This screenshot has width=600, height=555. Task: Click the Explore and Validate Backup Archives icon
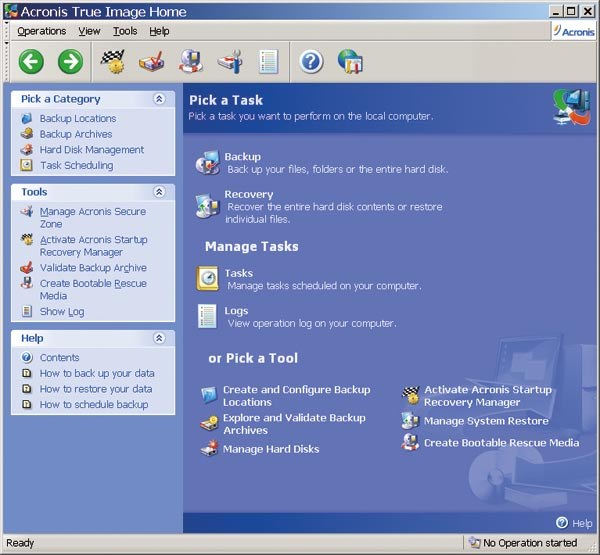tap(209, 423)
